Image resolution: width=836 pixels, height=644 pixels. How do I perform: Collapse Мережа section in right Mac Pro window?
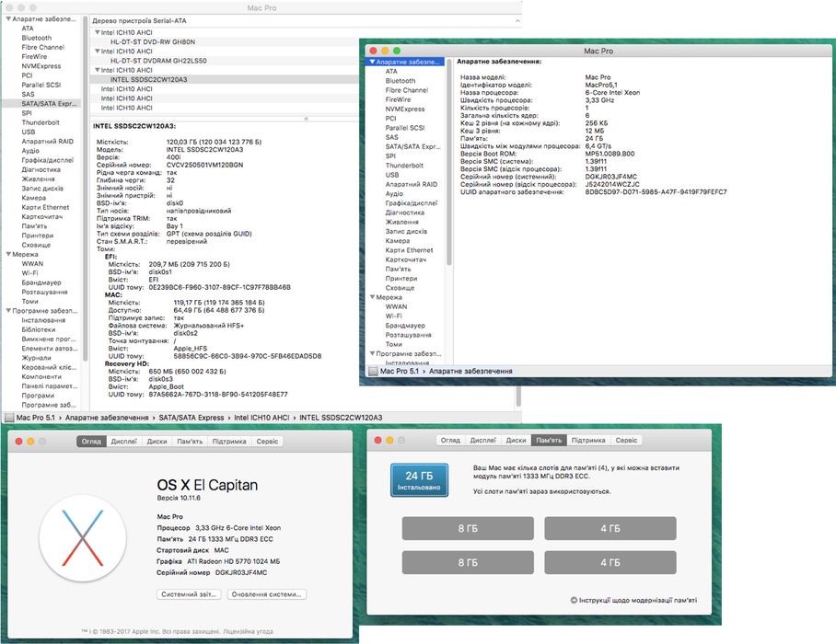372,297
